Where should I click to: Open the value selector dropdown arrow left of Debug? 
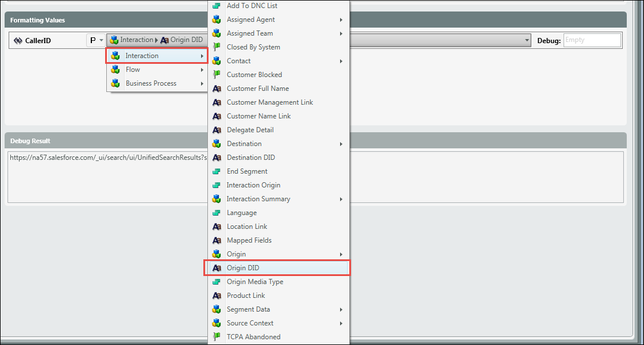(x=527, y=40)
